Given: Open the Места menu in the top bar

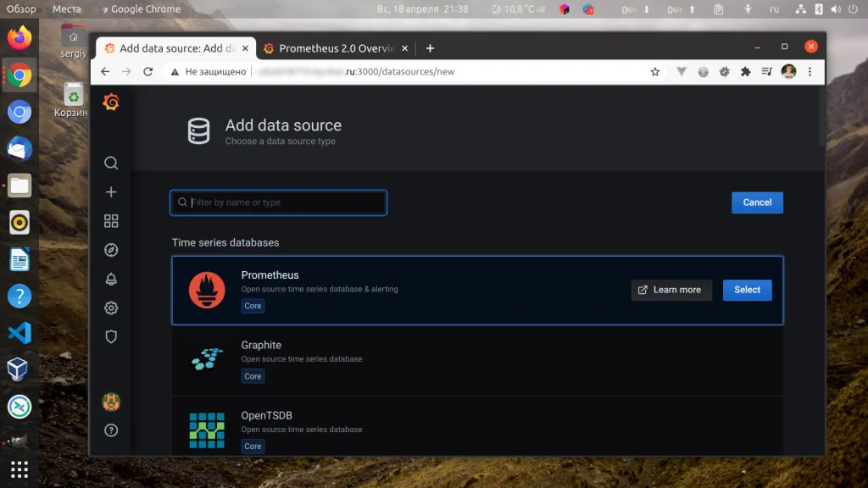Looking at the screenshot, I should pyautogui.click(x=67, y=9).
